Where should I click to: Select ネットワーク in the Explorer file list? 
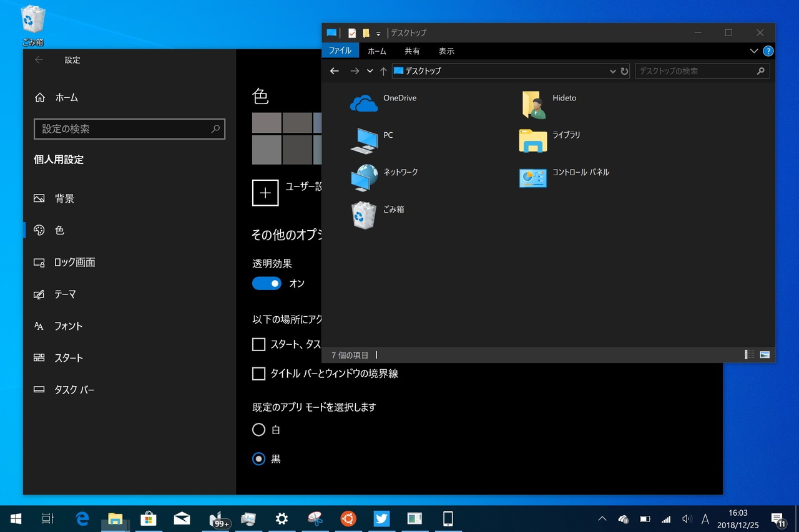384,177
